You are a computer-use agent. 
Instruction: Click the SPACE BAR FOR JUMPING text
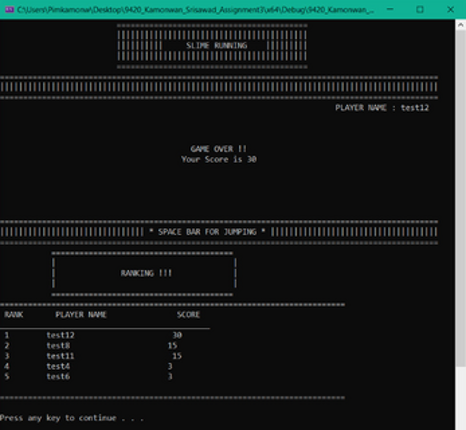(207, 232)
